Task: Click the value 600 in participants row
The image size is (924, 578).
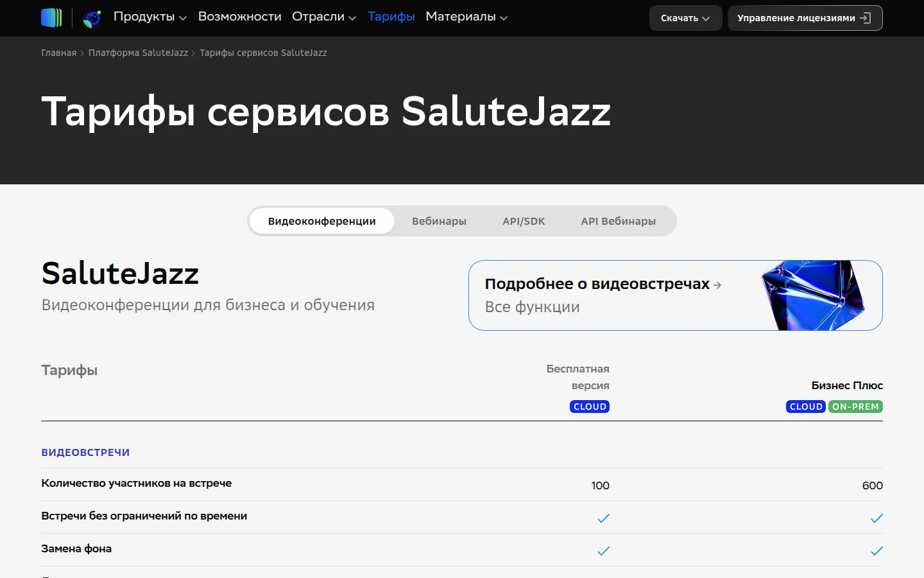Action: coord(872,486)
